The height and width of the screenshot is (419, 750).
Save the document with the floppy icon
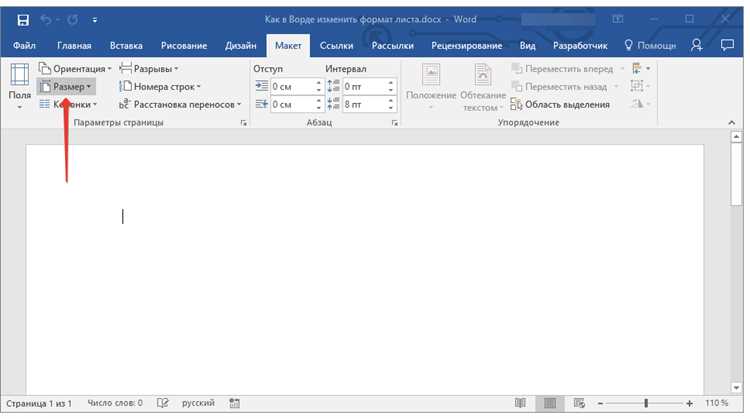pyautogui.click(x=22, y=20)
